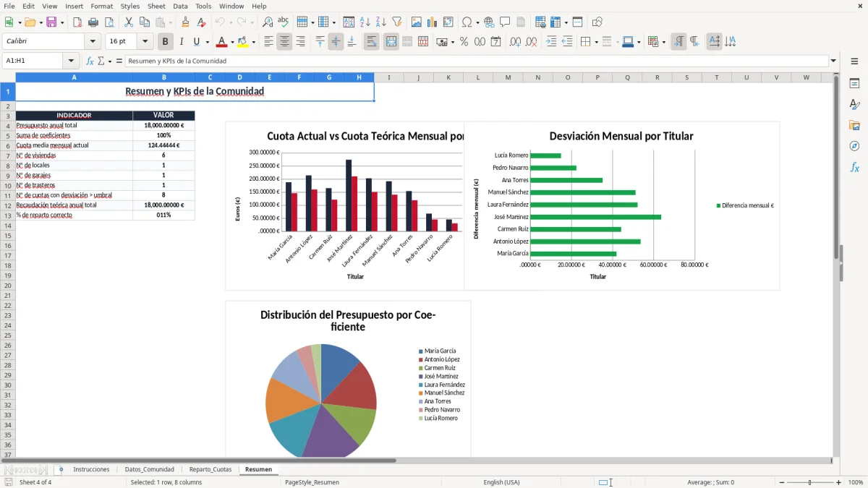Open Find & Replace tool
Image resolution: width=868 pixels, height=488 pixels.
pos(268,22)
